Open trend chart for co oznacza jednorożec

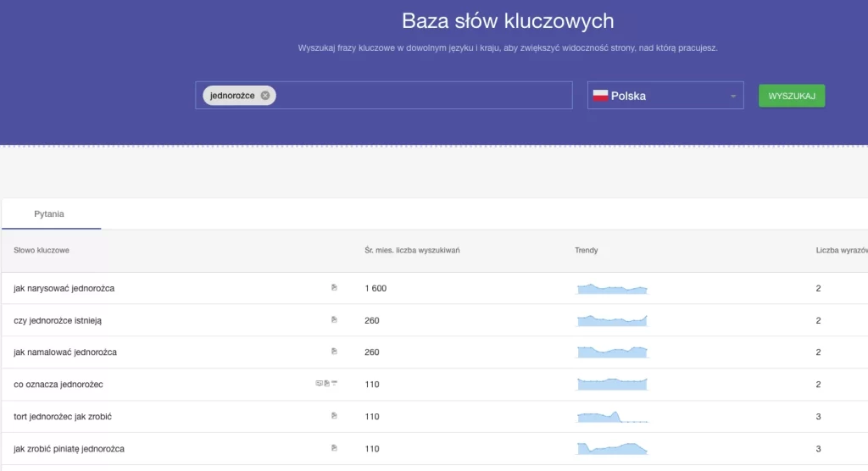pos(612,384)
